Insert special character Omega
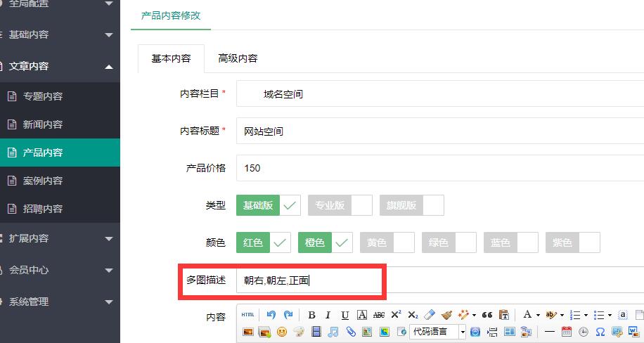This screenshot has width=644, height=343. [600, 332]
